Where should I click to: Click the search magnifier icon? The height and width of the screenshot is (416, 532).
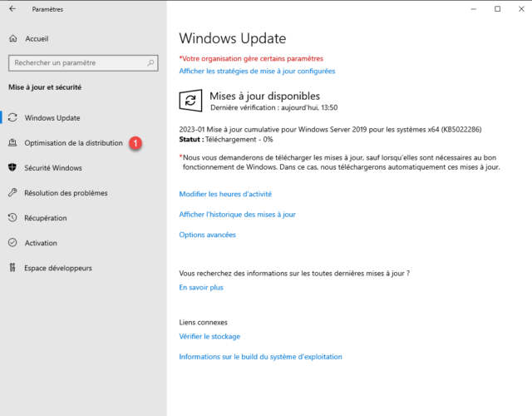(150, 63)
